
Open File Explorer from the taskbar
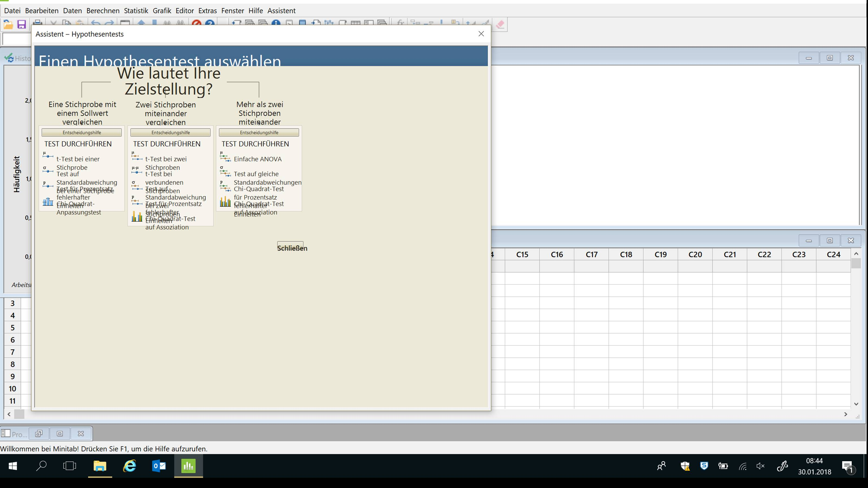coord(100,466)
